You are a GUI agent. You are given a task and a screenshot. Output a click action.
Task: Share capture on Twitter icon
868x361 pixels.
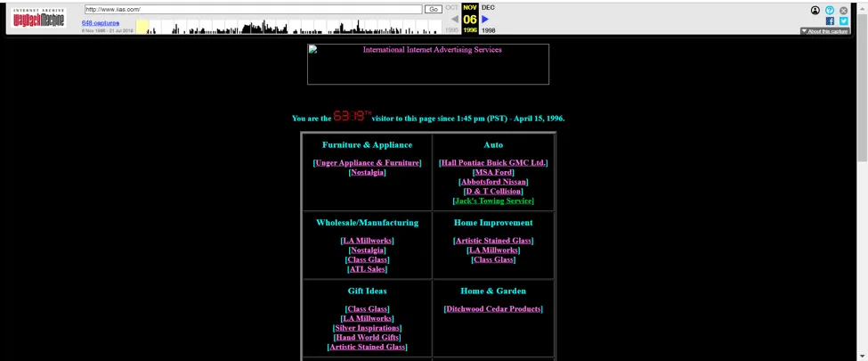[844, 21]
